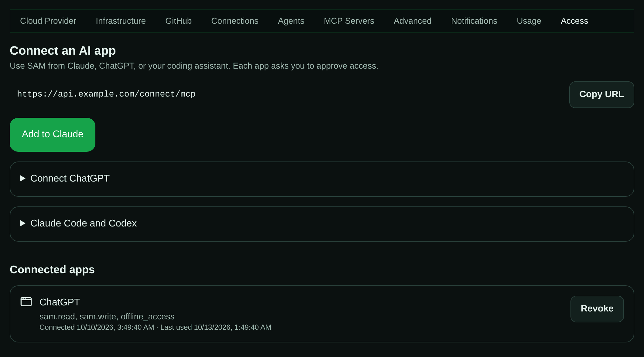Open the Advanced settings tab
The image size is (644, 357).
click(x=412, y=21)
